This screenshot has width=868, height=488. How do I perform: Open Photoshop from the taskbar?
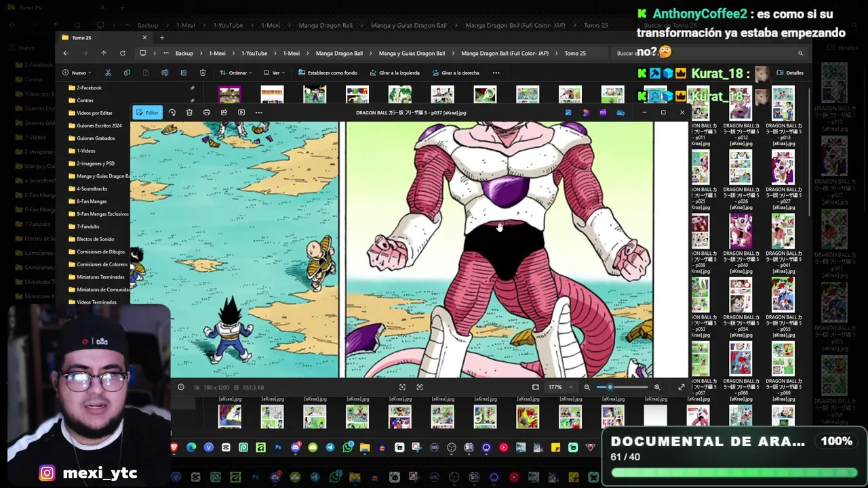point(278,447)
